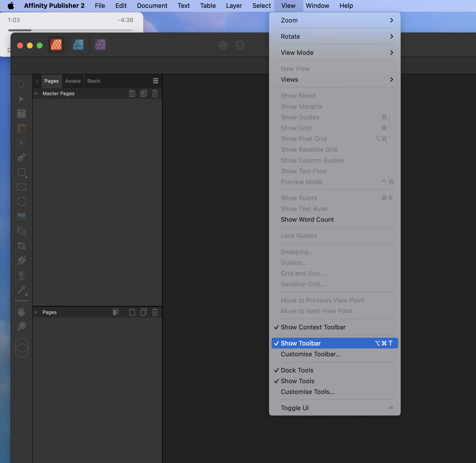Select the Node tool
The image size is (476, 463).
point(22,99)
